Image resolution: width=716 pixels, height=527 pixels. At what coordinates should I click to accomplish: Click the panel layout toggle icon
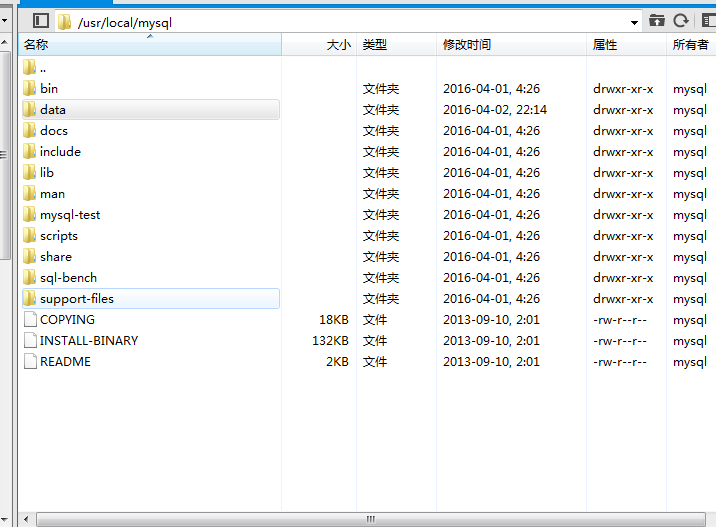coord(41,20)
